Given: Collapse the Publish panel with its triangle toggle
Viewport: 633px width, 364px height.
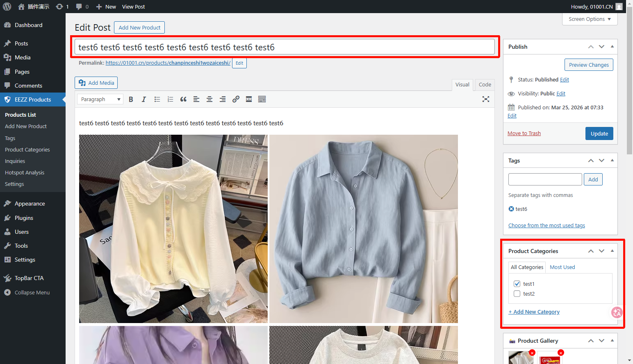Looking at the screenshot, I should tap(612, 47).
